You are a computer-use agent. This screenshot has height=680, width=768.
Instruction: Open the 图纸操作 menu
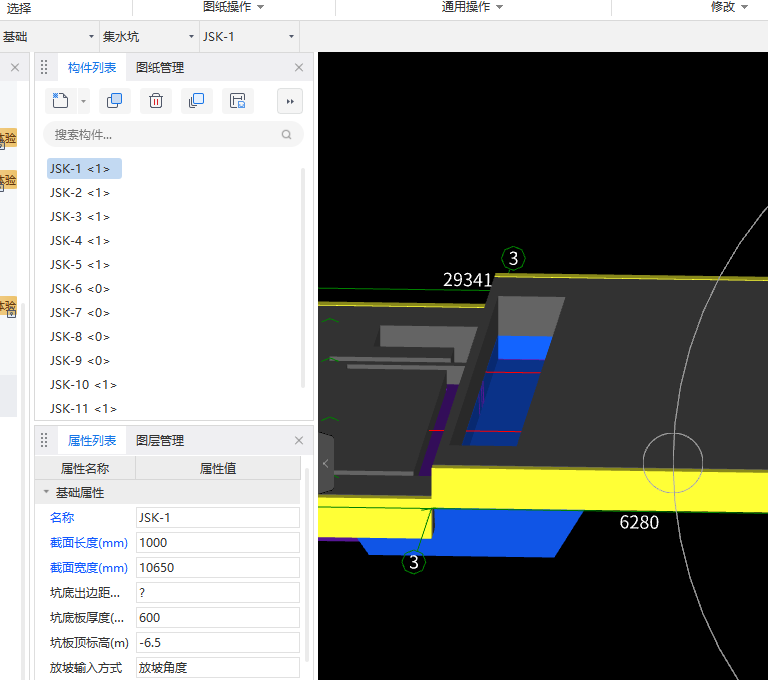[x=234, y=7]
